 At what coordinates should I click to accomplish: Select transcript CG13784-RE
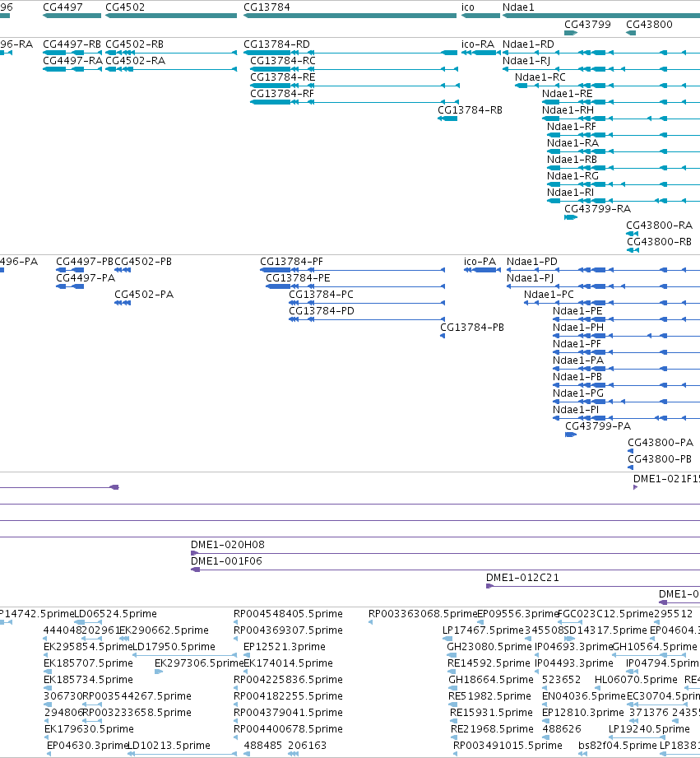[x=355, y=86]
